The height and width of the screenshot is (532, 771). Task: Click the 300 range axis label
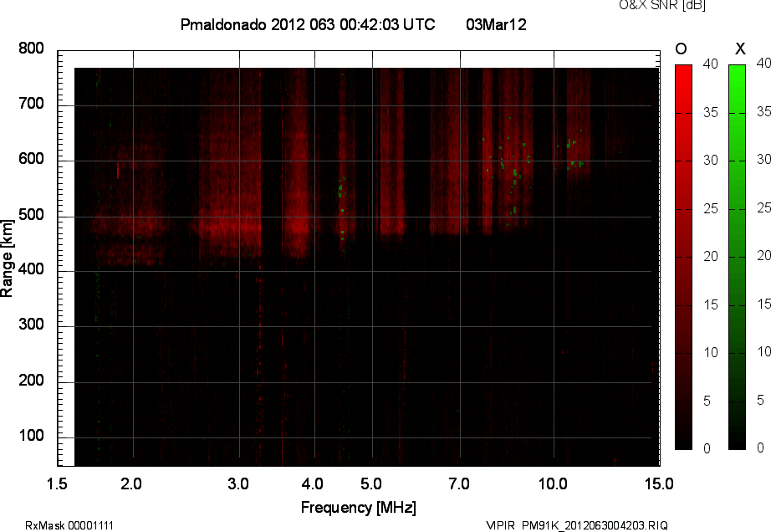pos(32,325)
